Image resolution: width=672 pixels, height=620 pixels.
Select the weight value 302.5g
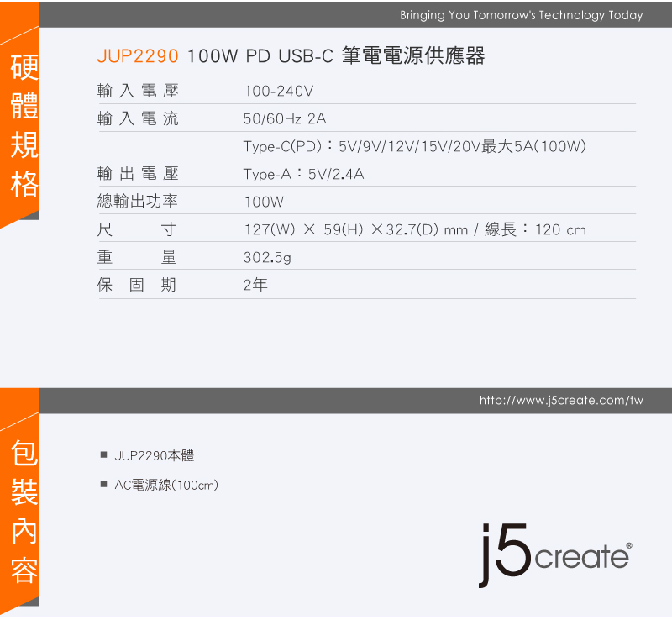(267, 257)
